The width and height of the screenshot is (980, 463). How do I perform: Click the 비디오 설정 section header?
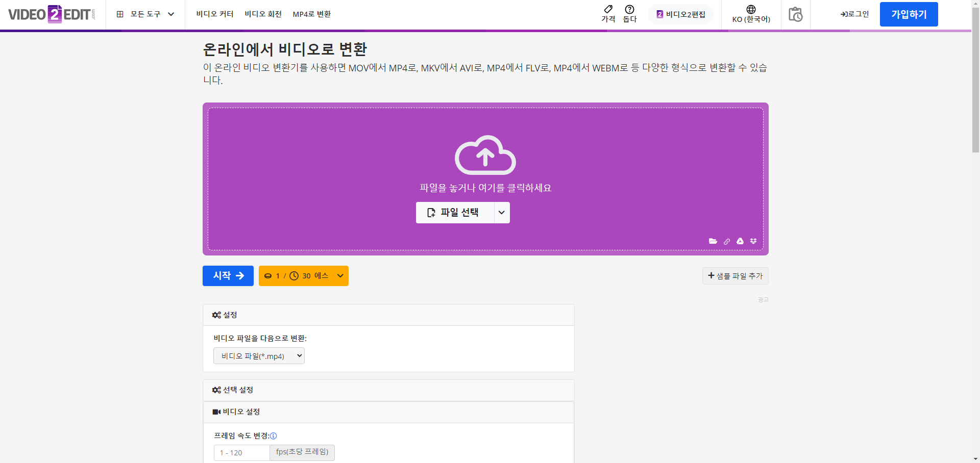click(x=388, y=412)
